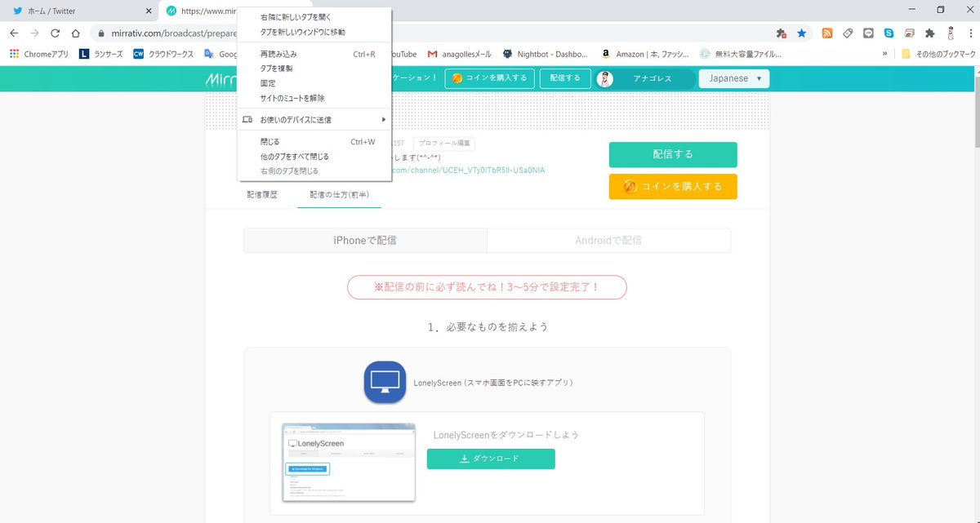This screenshot has width=980, height=523.
Task: Open the Japanese language dropdown
Action: click(x=733, y=78)
